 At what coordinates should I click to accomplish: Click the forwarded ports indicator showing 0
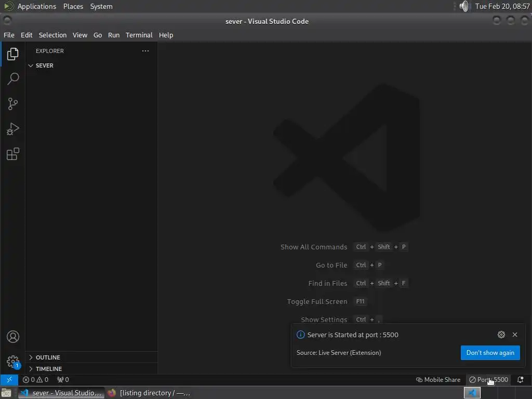click(63, 380)
